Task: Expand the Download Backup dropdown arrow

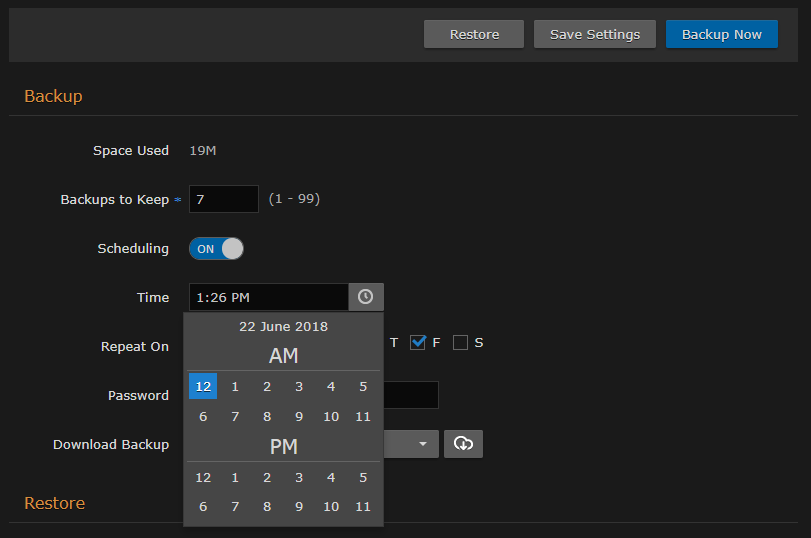Action: [x=422, y=444]
